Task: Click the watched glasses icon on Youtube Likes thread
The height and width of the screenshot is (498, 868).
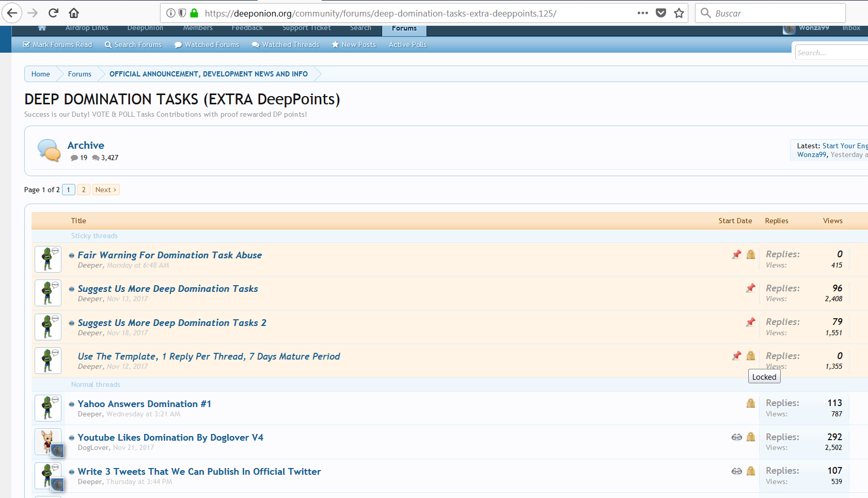Action: coord(736,437)
